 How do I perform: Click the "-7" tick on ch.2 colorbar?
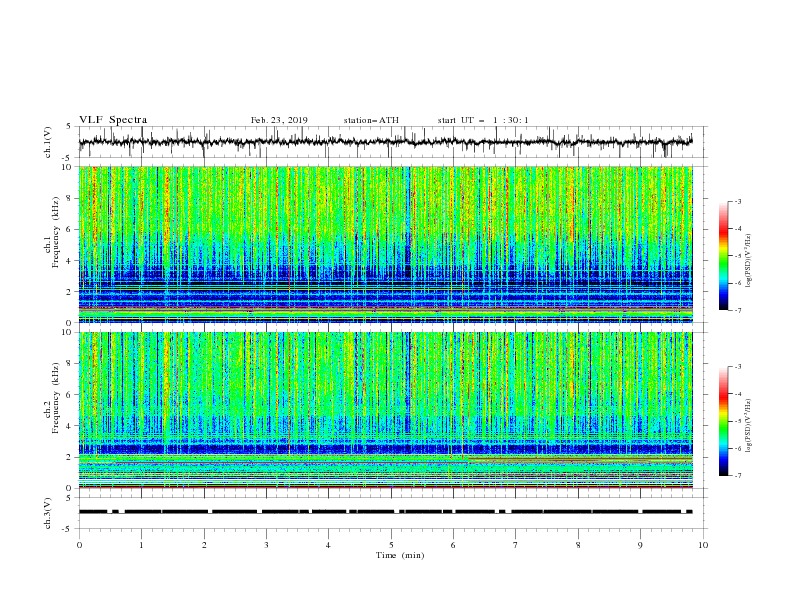tap(737, 476)
